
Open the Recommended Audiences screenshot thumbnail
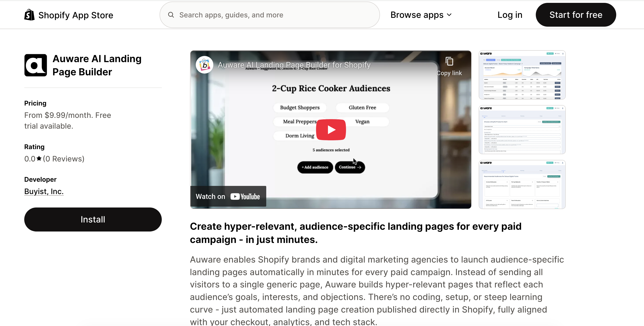522,184
